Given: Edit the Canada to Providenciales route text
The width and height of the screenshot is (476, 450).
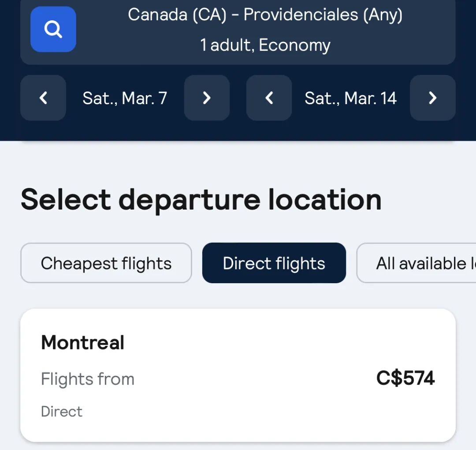Looking at the screenshot, I should click(265, 15).
